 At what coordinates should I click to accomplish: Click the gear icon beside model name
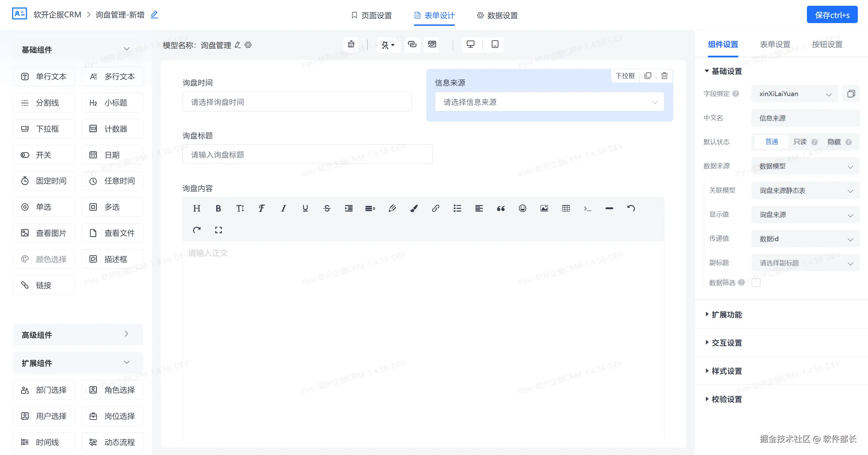(248, 45)
